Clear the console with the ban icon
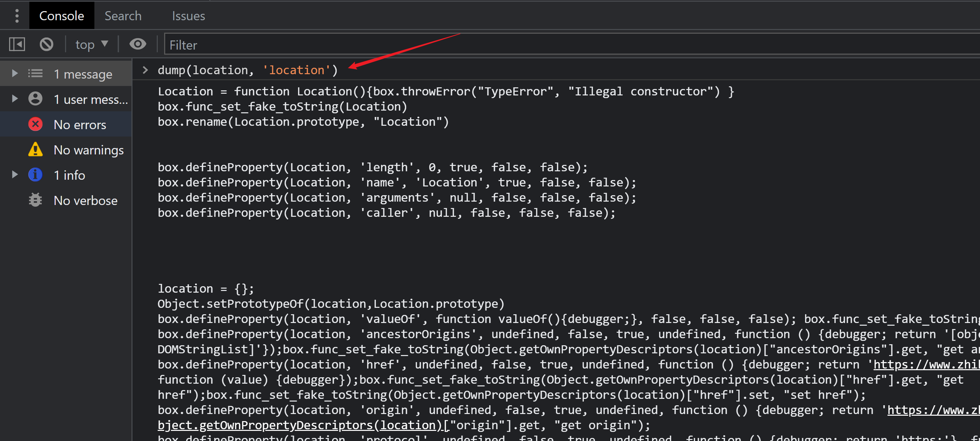Screen dimensions: 980x441 (x=47, y=45)
